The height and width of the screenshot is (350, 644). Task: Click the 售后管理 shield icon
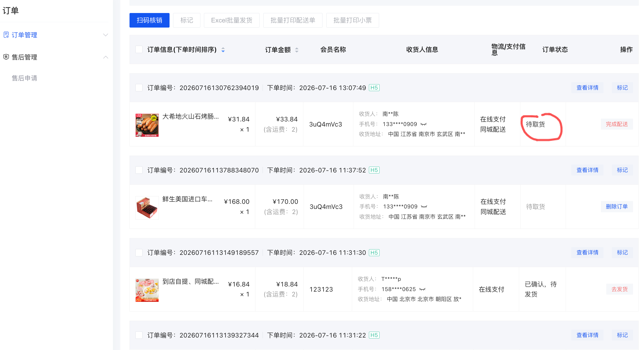pos(6,57)
